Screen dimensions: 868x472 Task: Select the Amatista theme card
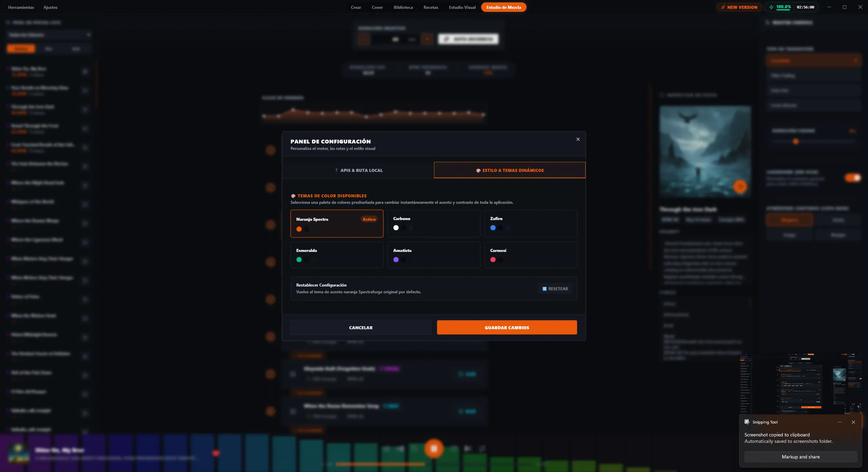434,255
